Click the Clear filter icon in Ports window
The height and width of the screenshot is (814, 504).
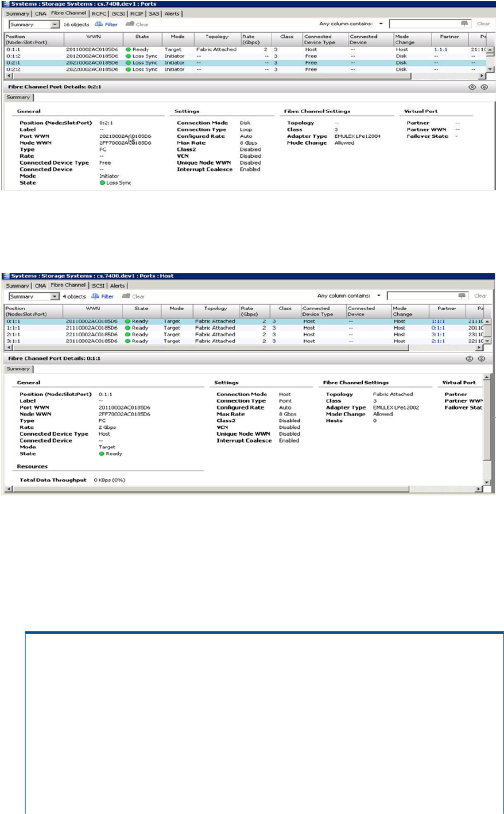click(130, 25)
